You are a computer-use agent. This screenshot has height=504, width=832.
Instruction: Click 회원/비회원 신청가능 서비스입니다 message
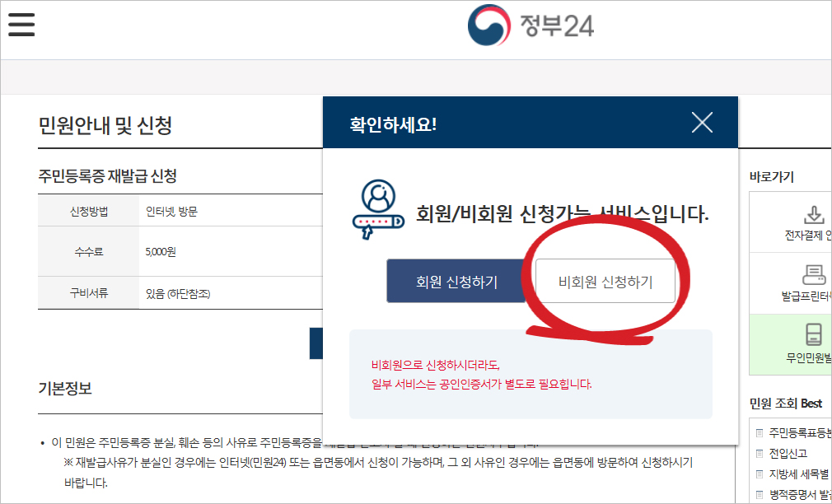coord(562,214)
